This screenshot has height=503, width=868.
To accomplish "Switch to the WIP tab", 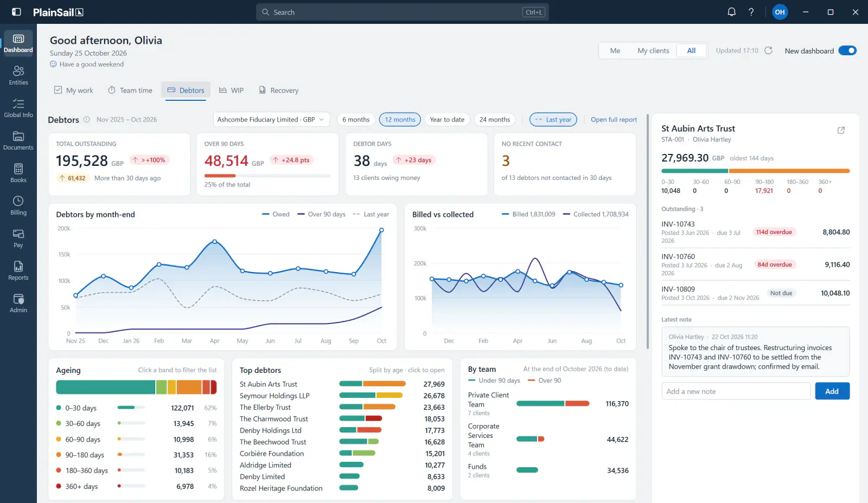I will 232,90.
